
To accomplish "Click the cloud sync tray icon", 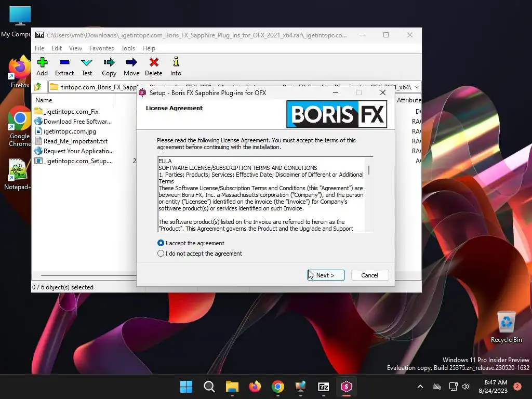I will pyautogui.click(x=437, y=387).
